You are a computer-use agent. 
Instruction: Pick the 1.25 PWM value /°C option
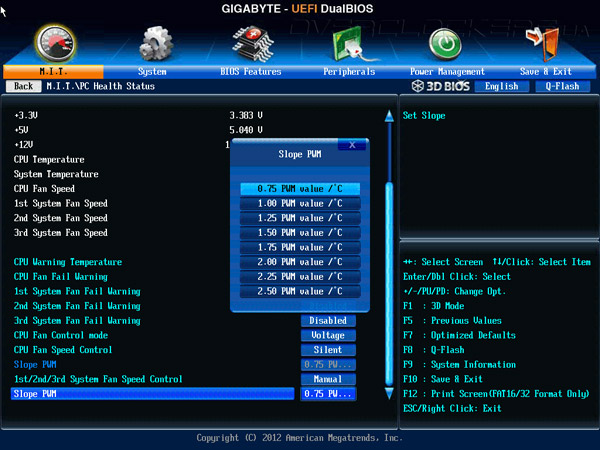pos(300,218)
